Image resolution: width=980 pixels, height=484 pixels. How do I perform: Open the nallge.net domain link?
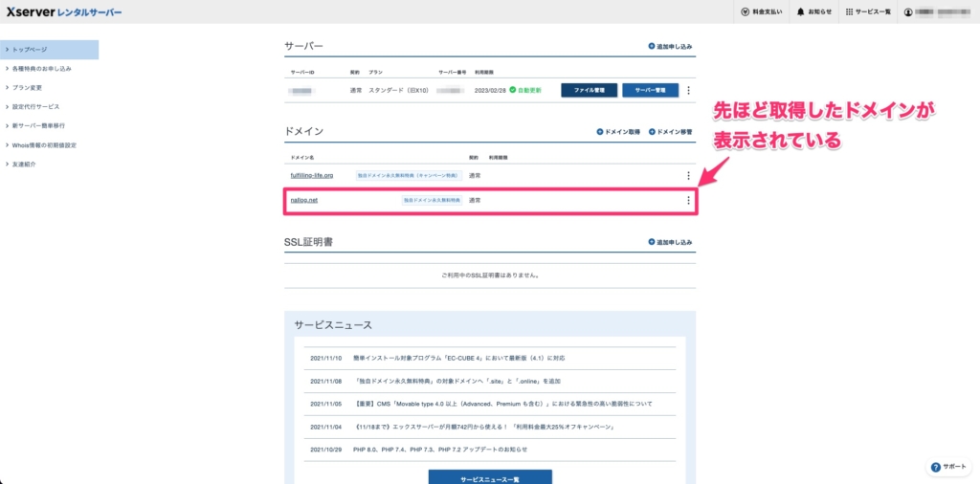coord(303,201)
